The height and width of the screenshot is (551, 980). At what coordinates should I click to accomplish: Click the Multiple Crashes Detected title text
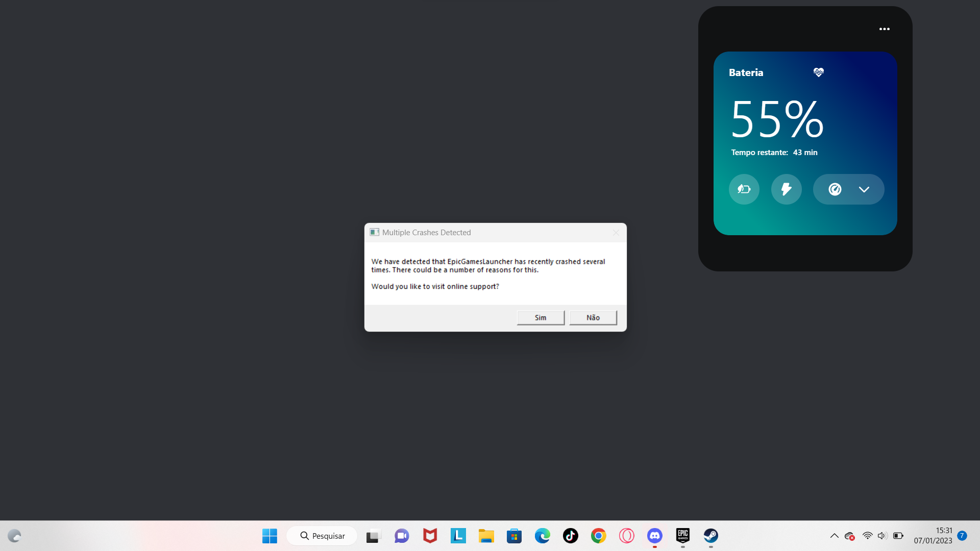click(x=426, y=233)
